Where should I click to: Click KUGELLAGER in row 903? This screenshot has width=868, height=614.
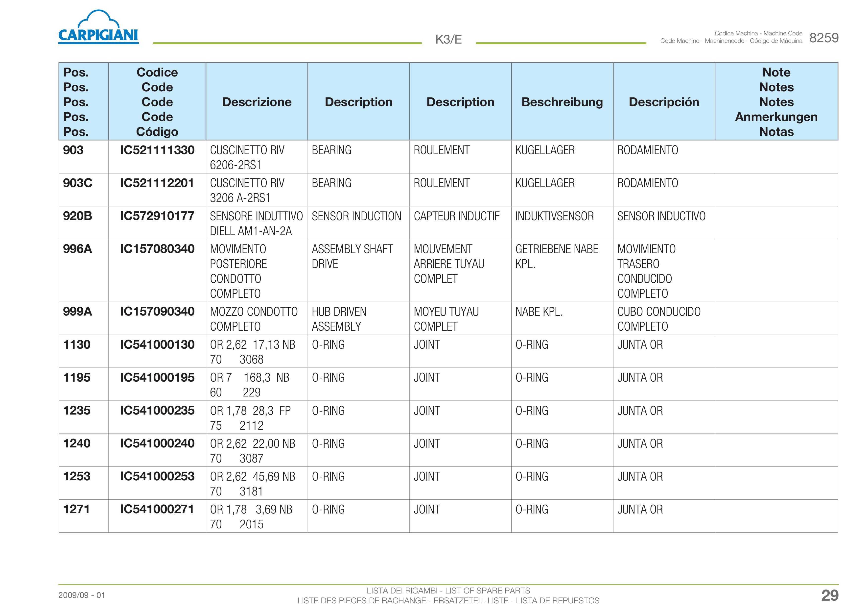545,150
